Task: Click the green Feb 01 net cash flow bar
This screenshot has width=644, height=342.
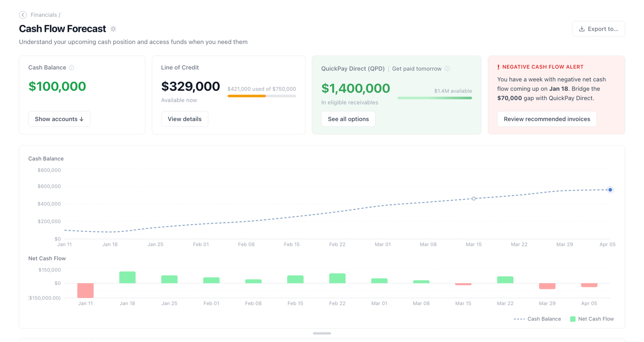Action: (x=211, y=280)
